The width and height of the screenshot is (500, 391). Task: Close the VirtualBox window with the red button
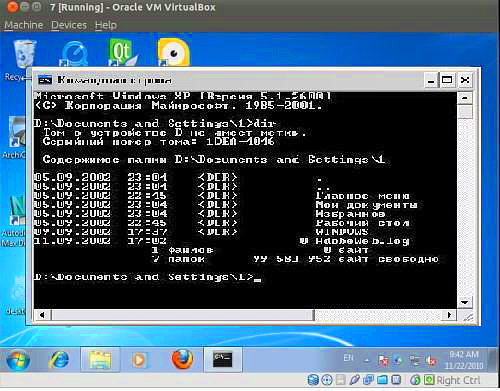coord(13,7)
